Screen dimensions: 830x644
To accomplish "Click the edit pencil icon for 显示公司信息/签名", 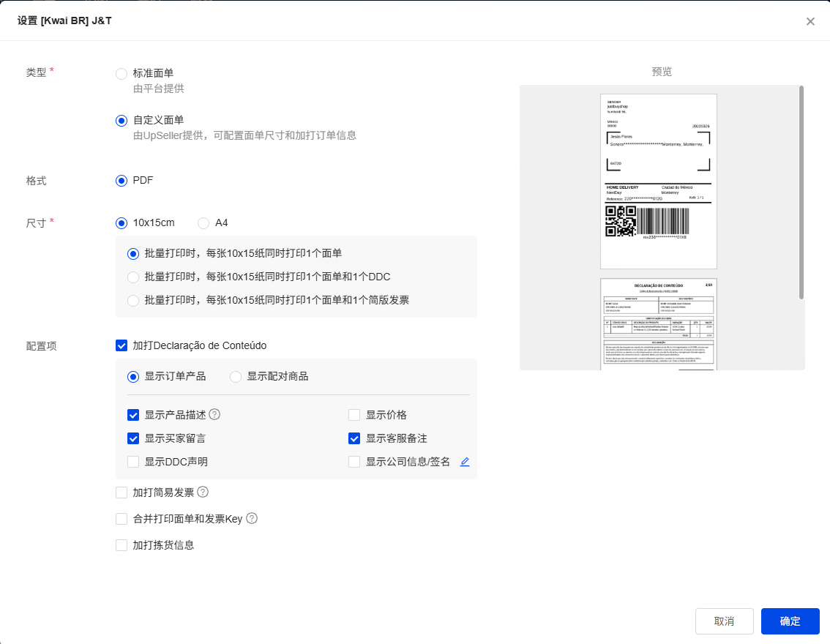I will 464,462.
